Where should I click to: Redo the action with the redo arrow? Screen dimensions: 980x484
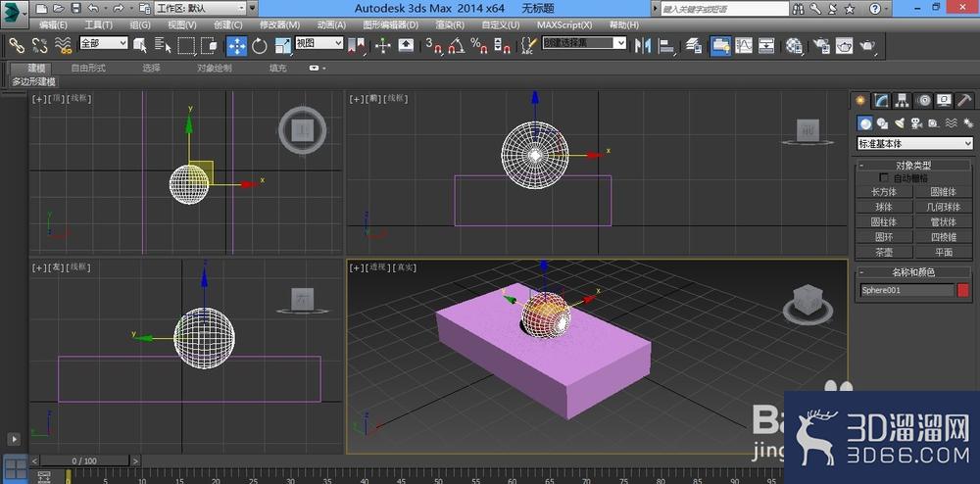pyautogui.click(x=118, y=9)
